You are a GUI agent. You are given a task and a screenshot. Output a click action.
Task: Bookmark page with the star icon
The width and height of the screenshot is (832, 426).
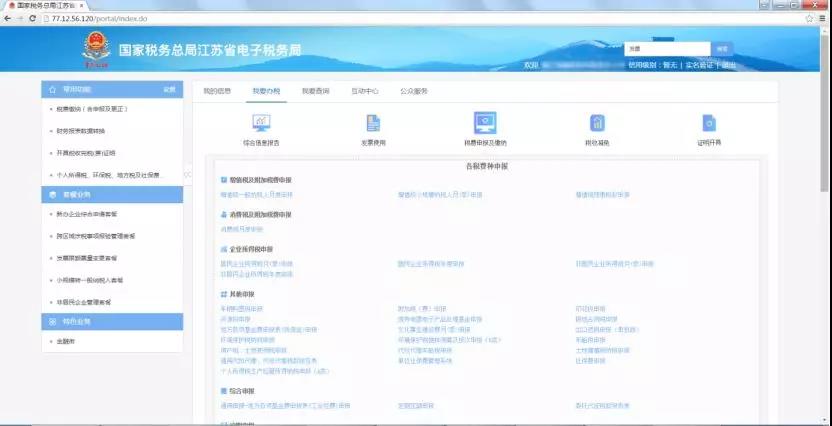click(x=808, y=19)
